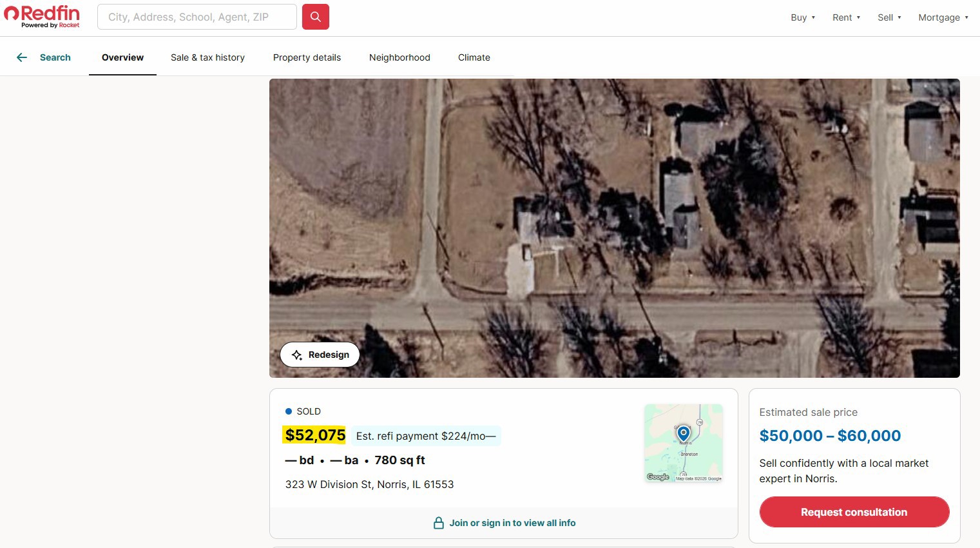Click the lock icon next to Join

439,523
